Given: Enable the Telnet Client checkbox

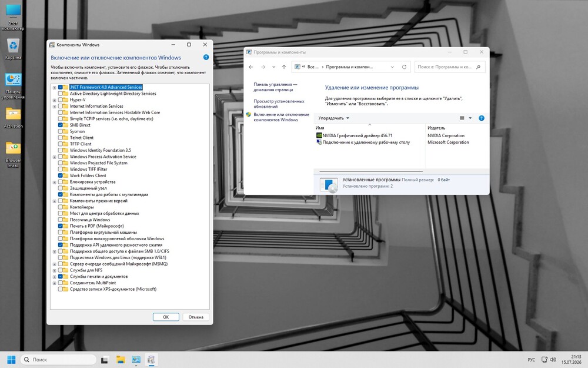Looking at the screenshot, I should (60, 138).
